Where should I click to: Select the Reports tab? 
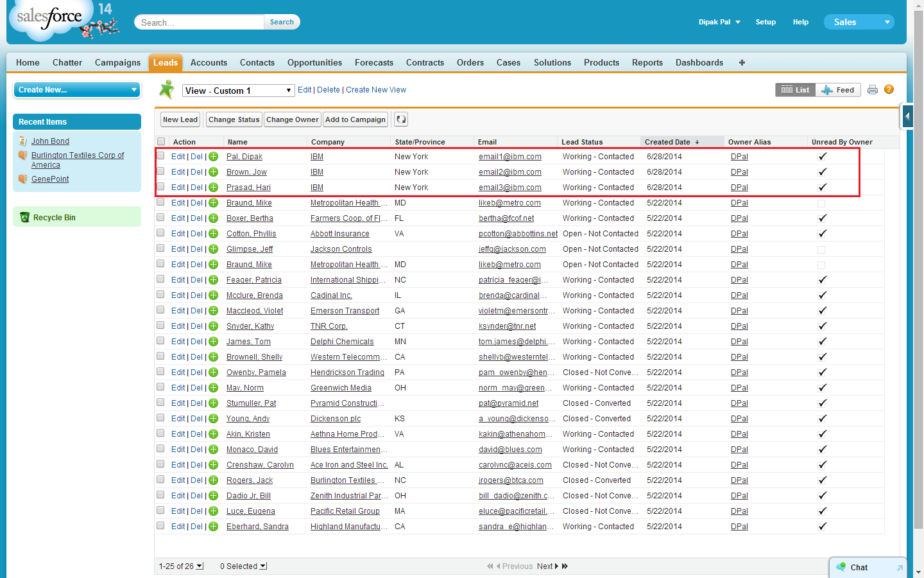tap(647, 62)
